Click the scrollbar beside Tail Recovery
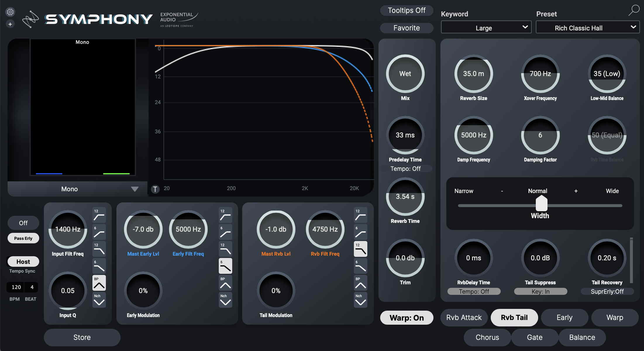This screenshot has height=351, width=644. [631, 260]
